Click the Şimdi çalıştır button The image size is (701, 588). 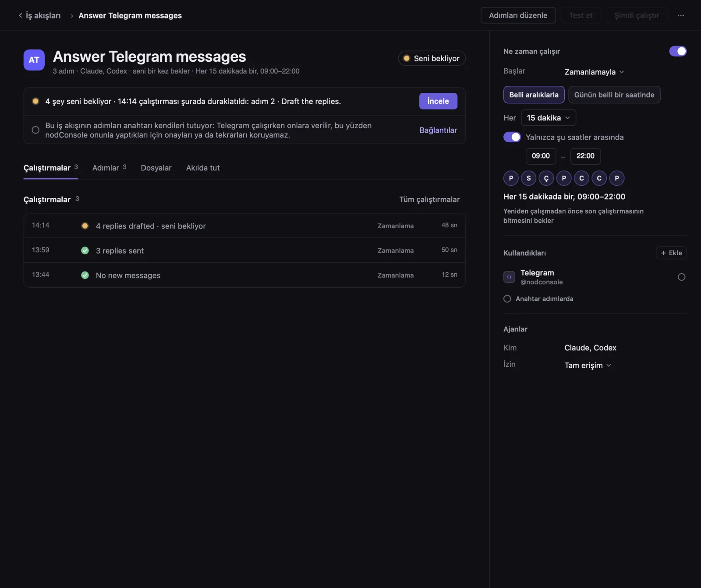pyautogui.click(x=637, y=15)
